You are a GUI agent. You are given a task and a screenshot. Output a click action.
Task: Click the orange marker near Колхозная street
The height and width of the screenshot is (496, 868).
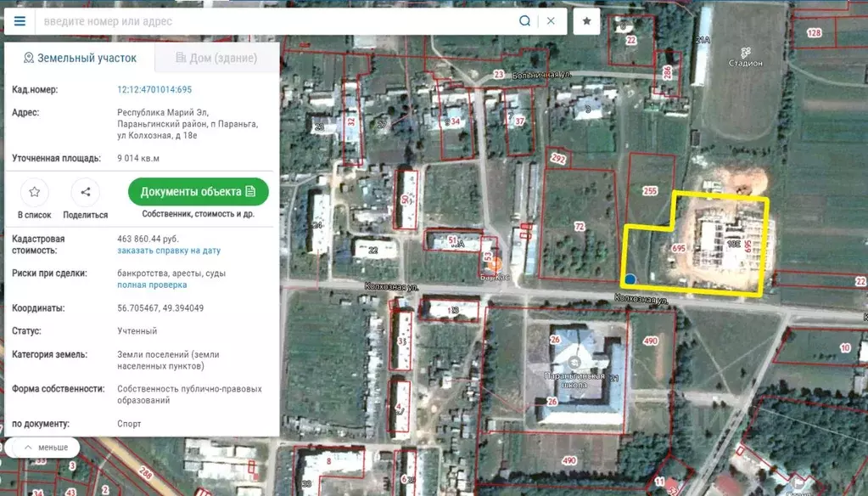[492, 266]
